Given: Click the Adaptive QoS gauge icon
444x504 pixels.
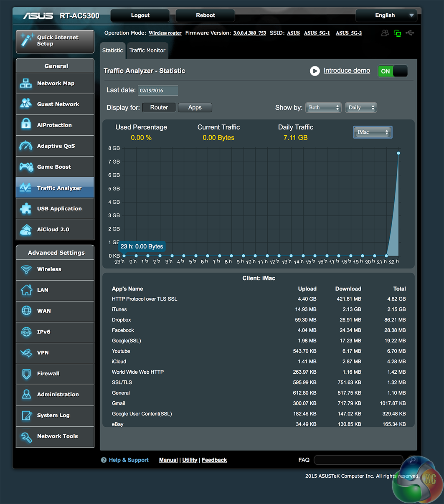Looking at the screenshot, I should 26,146.
